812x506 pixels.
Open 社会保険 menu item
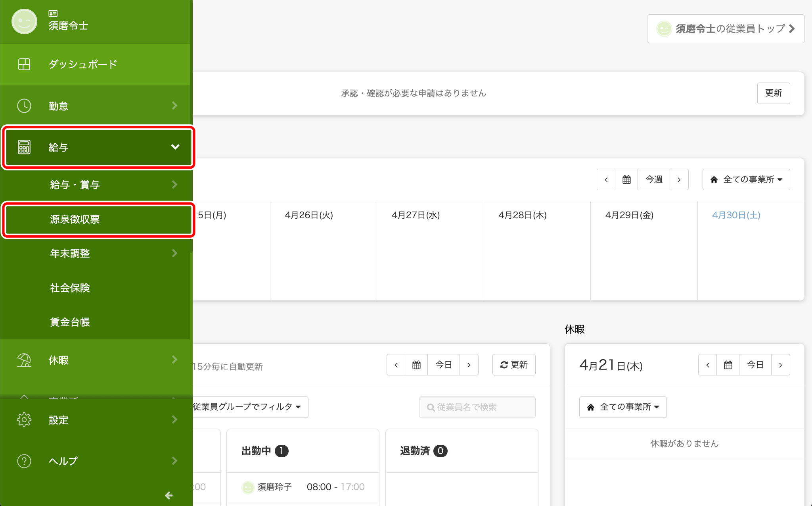pyautogui.click(x=95, y=288)
